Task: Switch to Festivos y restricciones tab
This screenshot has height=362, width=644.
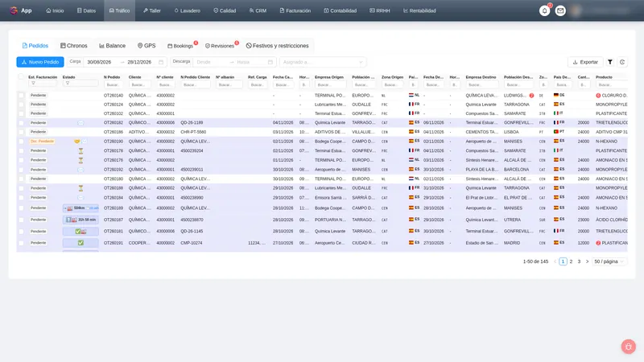Action: click(277, 46)
